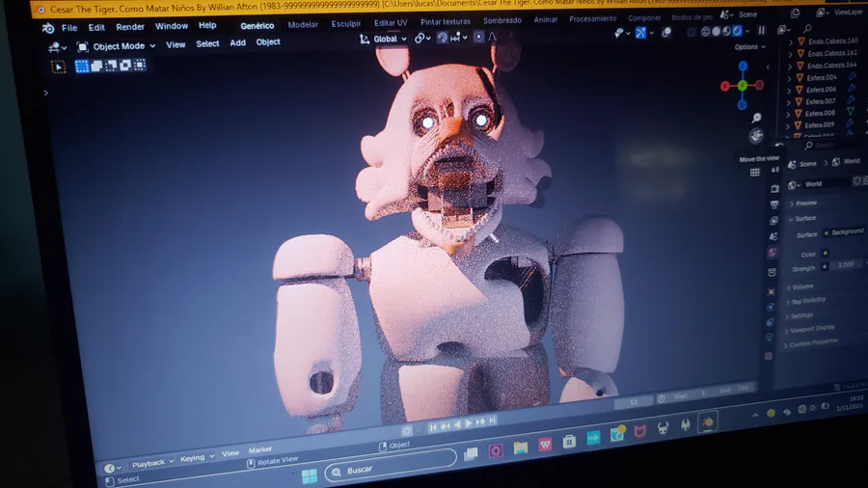This screenshot has width=868, height=488.
Task: Open Render properties tab icon
Action: (x=774, y=189)
